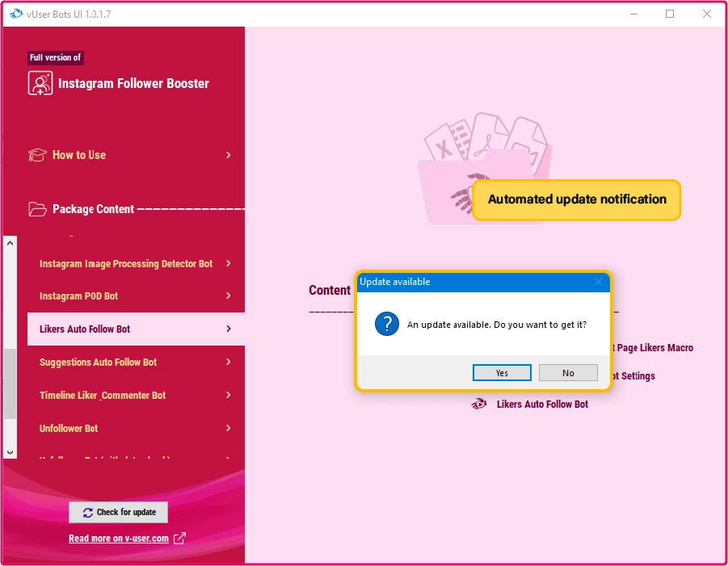Click the Package Content heading
728x566 pixels.
[93, 209]
